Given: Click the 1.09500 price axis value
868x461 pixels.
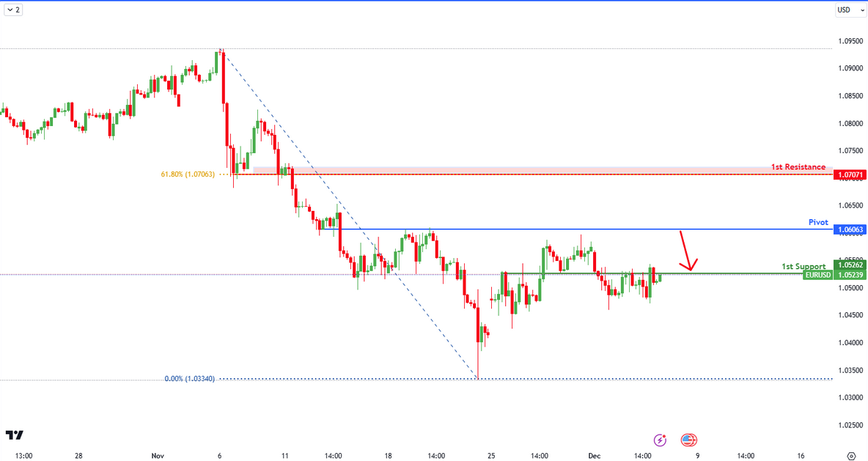Looking at the screenshot, I should (x=850, y=41).
